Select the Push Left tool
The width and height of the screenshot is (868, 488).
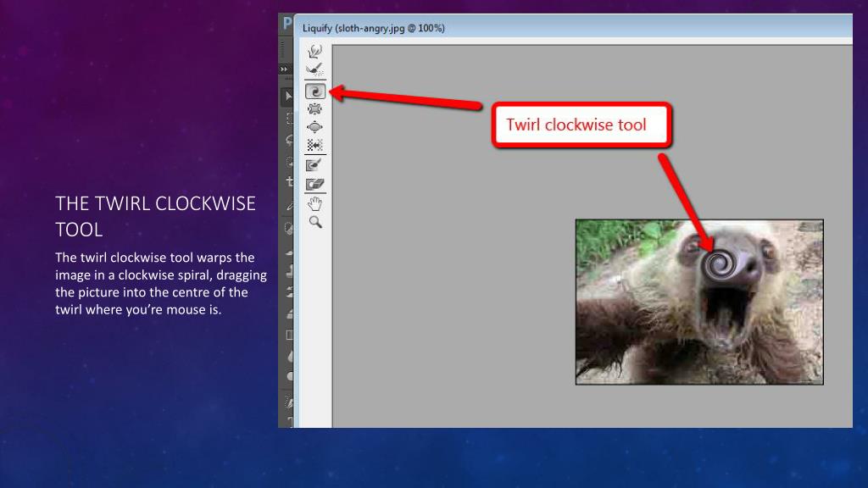(315, 145)
